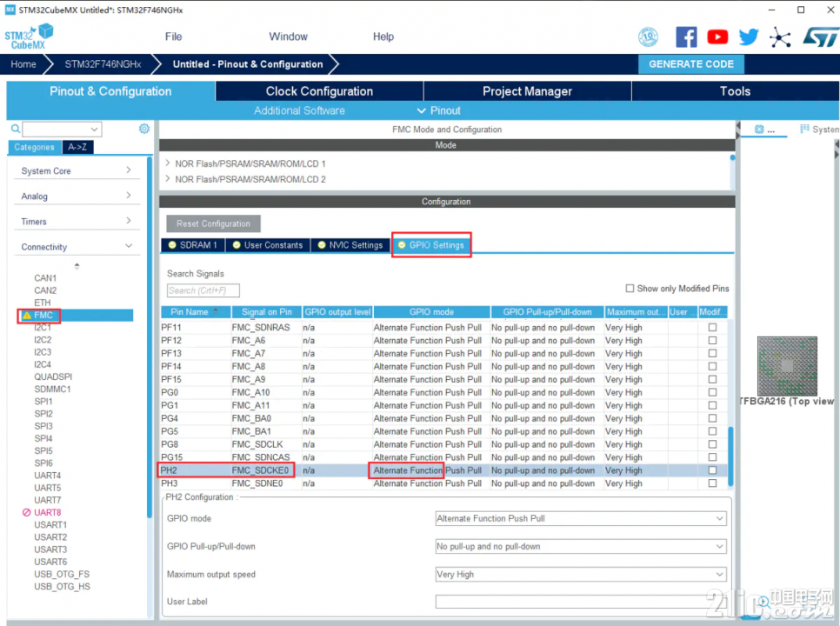The height and width of the screenshot is (626, 840).
Task: Open the File menu
Action: click(x=174, y=37)
